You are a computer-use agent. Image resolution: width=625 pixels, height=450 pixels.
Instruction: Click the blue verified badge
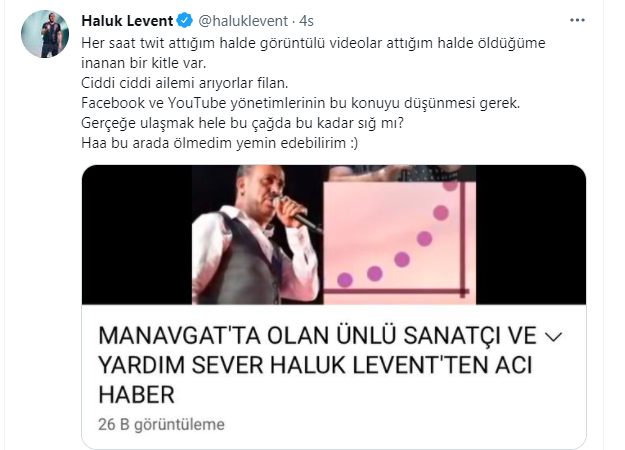[185, 21]
